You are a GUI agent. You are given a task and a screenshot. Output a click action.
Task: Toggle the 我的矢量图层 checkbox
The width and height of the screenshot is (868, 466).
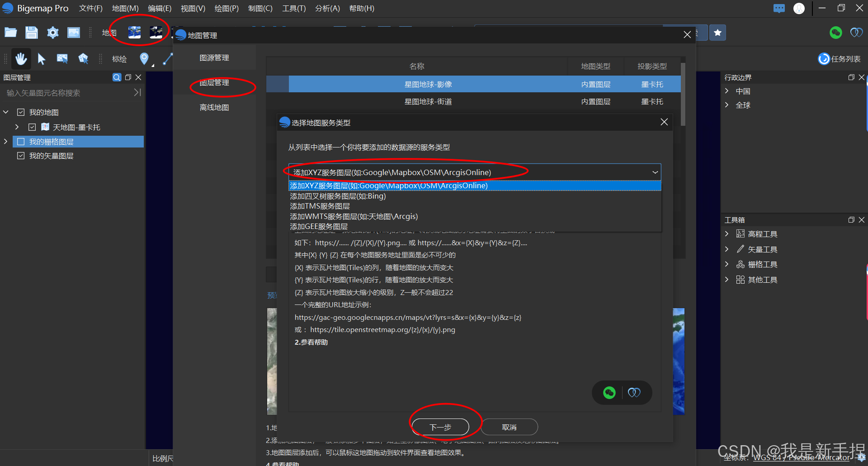21,156
